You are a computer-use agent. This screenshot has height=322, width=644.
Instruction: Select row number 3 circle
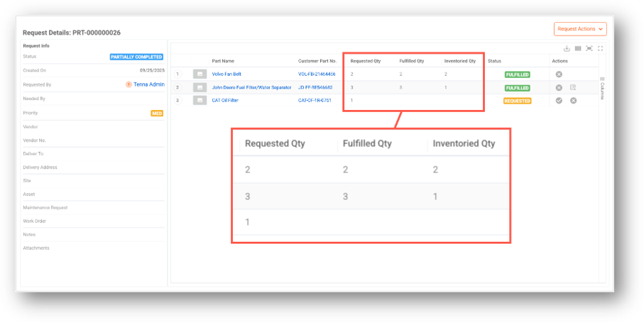tap(178, 100)
